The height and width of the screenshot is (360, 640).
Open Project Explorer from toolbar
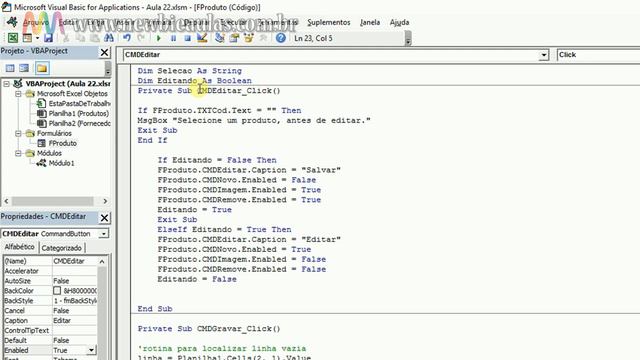pyautogui.click(x=220, y=38)
